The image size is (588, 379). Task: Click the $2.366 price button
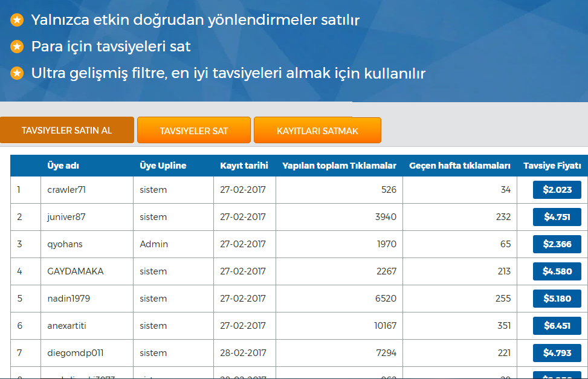(x=557, y=244)
